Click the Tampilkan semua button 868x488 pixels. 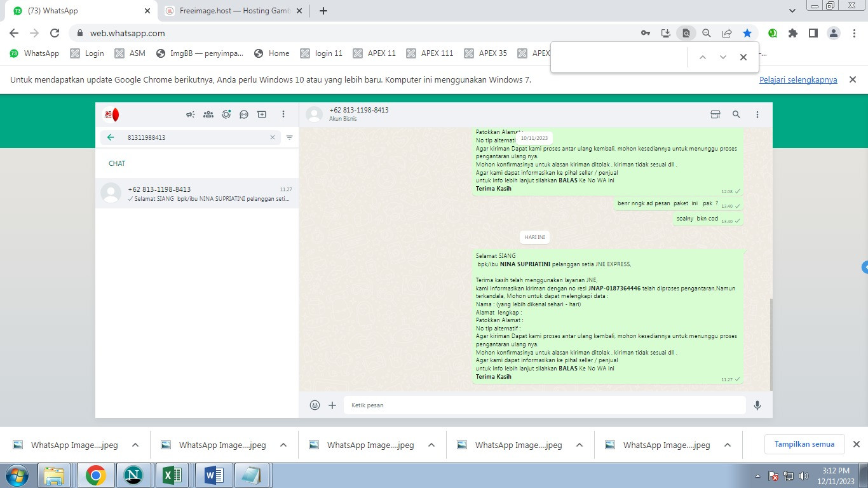pyautogui.click(x=804, y=444)
